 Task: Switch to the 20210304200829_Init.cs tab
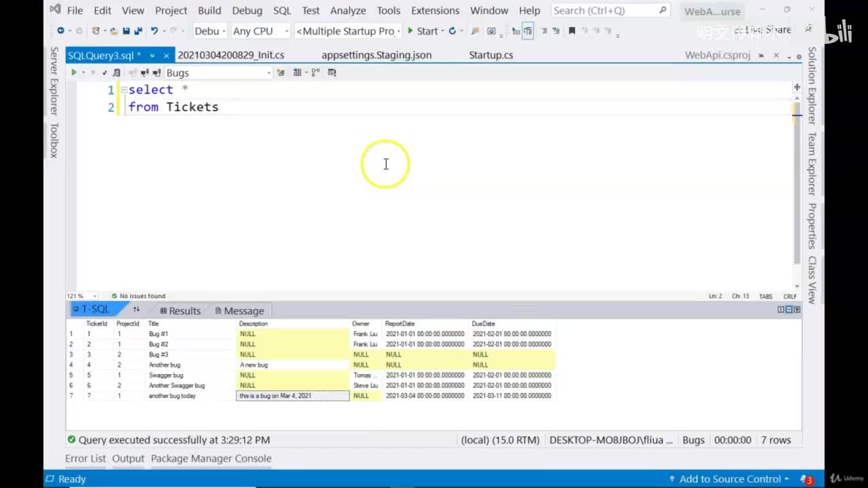pyautogui.click(x=231, y=56)
